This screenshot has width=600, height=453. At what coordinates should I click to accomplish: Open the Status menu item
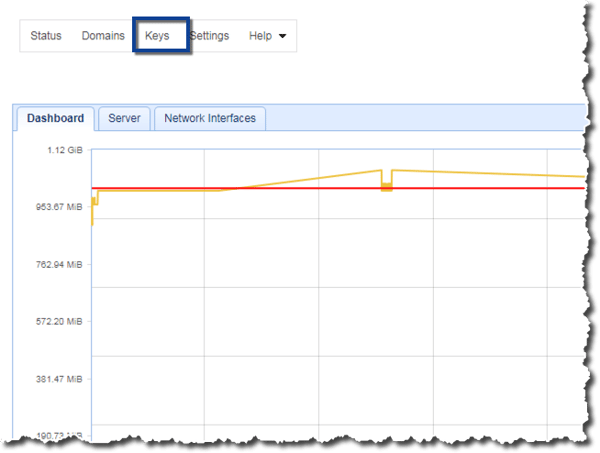point(45,36)
